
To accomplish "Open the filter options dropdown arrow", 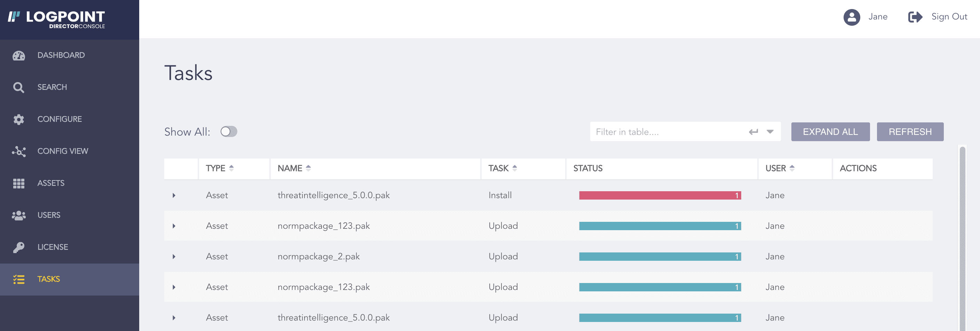I will click(x=769, y=131).
